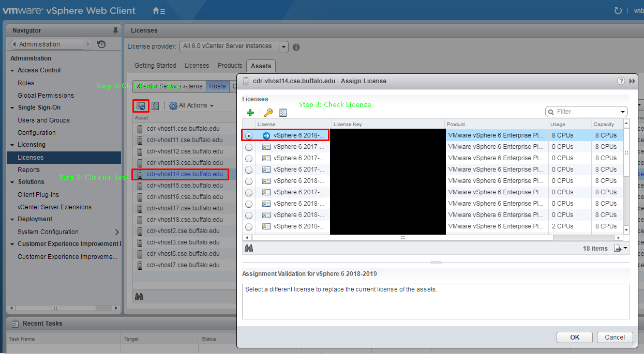Click the forward arrow beside the Administration back button
This screenshot has height=354, width=644.
pyautogui.click(x=88, y=44)
